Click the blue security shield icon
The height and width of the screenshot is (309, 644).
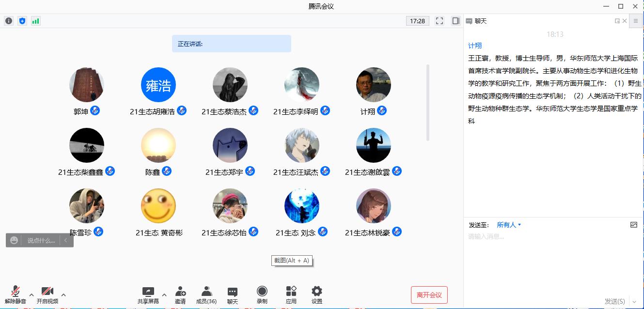[22, 21]
